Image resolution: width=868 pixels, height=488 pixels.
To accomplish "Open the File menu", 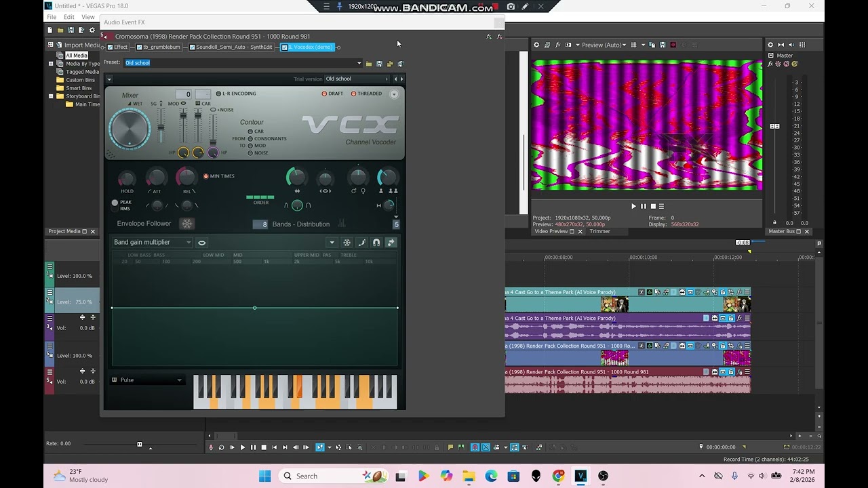I will [52, 17].
